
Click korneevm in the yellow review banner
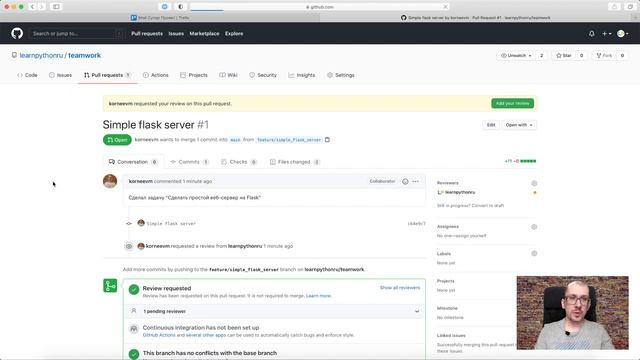tap(121, 104)
